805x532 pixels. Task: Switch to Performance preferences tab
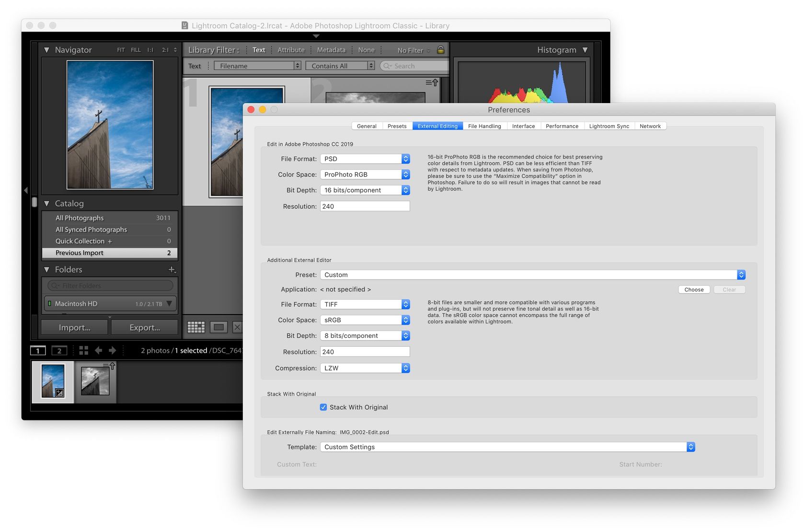(x=562, y=126)
